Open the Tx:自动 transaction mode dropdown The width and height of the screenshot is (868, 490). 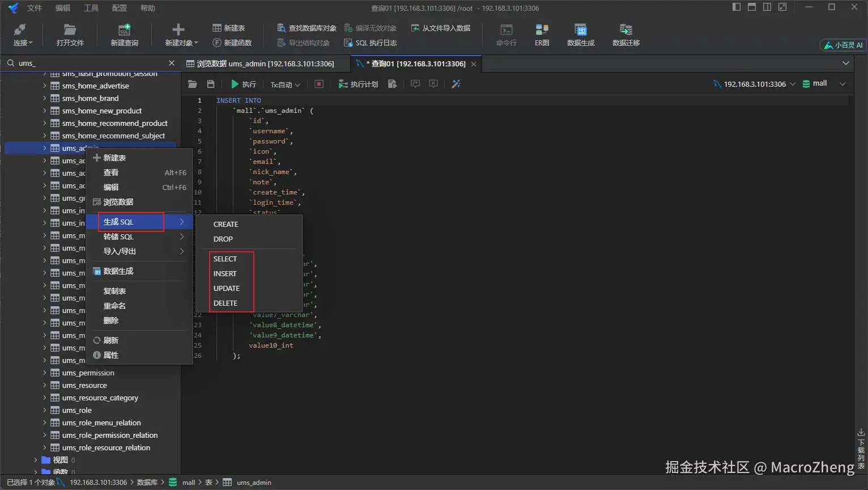285,85
